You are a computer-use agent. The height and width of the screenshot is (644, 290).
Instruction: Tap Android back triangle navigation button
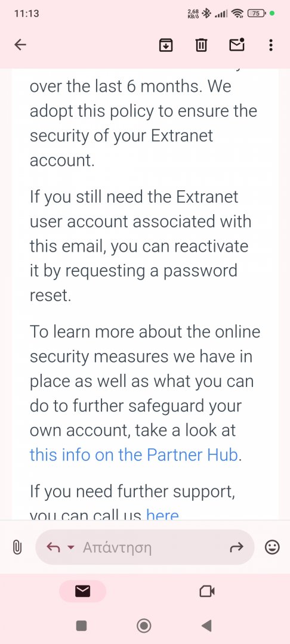[206, 626]
